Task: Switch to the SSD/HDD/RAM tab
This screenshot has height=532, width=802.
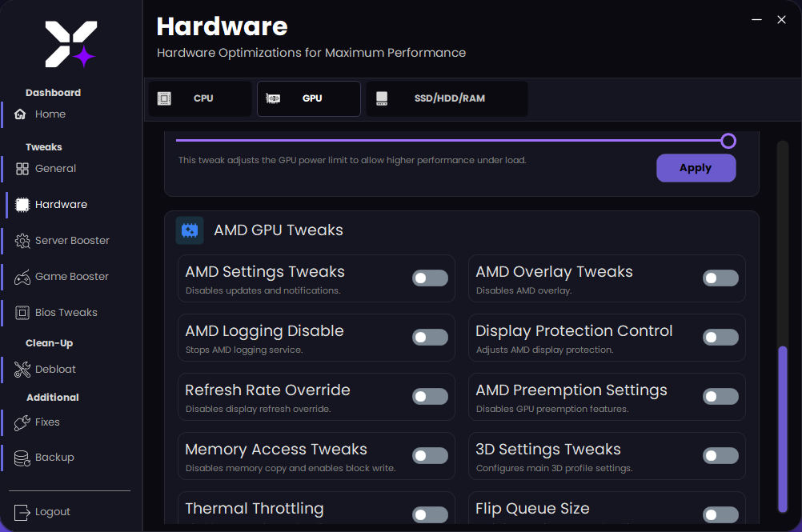Action: tap(447, 98)
